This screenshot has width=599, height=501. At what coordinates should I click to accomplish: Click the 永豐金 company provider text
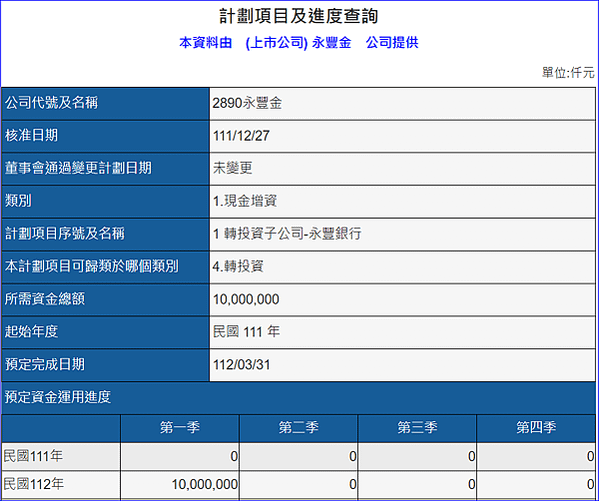[x=331, y=42]
